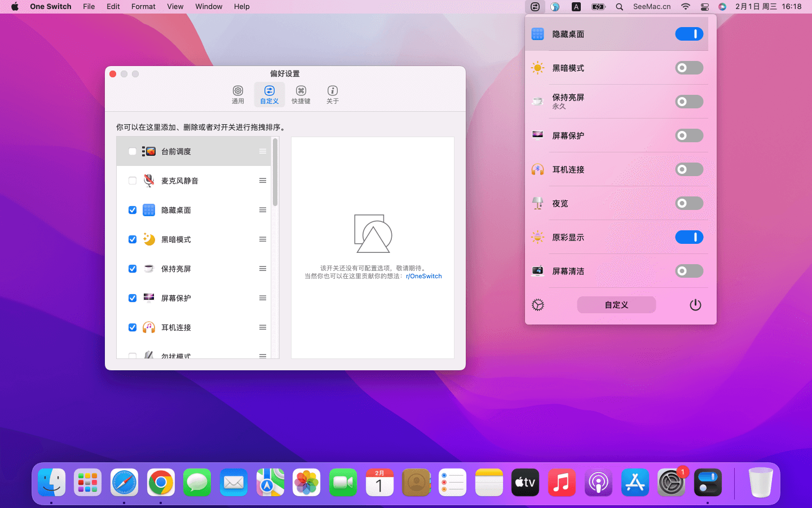The width and height of the screenshot is (812, 508).
Task: Open Safari from the Dock
Action: [124, 483]
